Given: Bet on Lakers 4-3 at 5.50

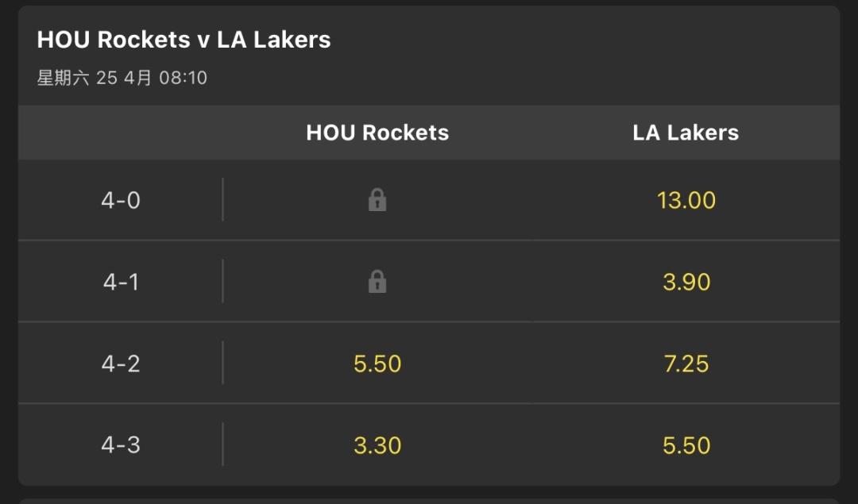Looking at the screenshot, I should point(686,445).
